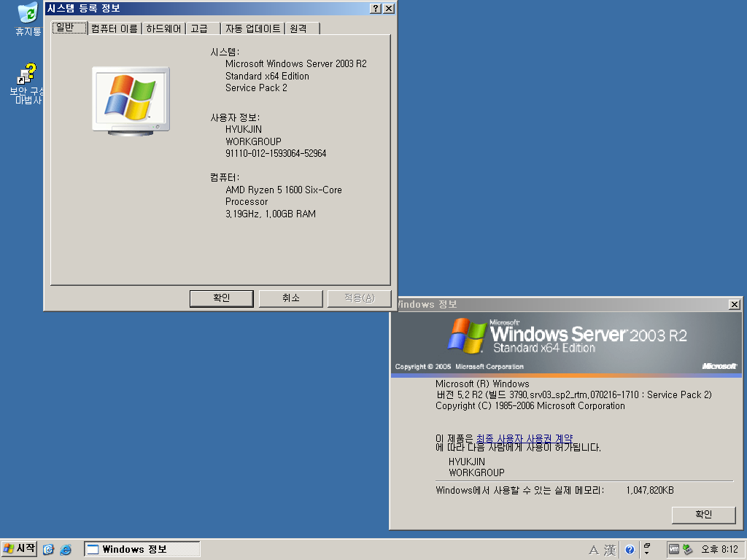Viewport: 747px width, 560px height.
Task: Switch to the 고급 tab
Action: [203, 28]
